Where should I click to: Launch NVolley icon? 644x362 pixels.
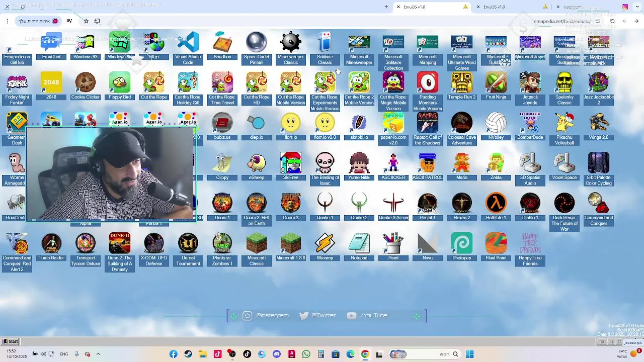(496, 127)
